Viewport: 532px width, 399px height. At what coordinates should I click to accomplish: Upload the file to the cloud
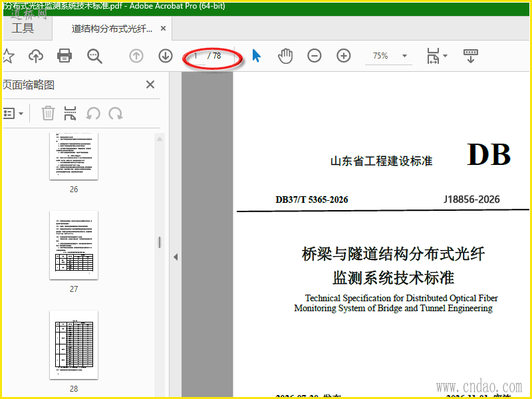pos(36,56)
